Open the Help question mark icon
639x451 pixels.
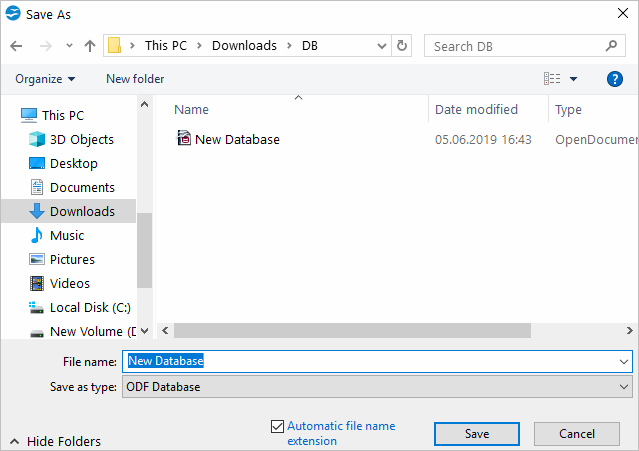point(615,79)
